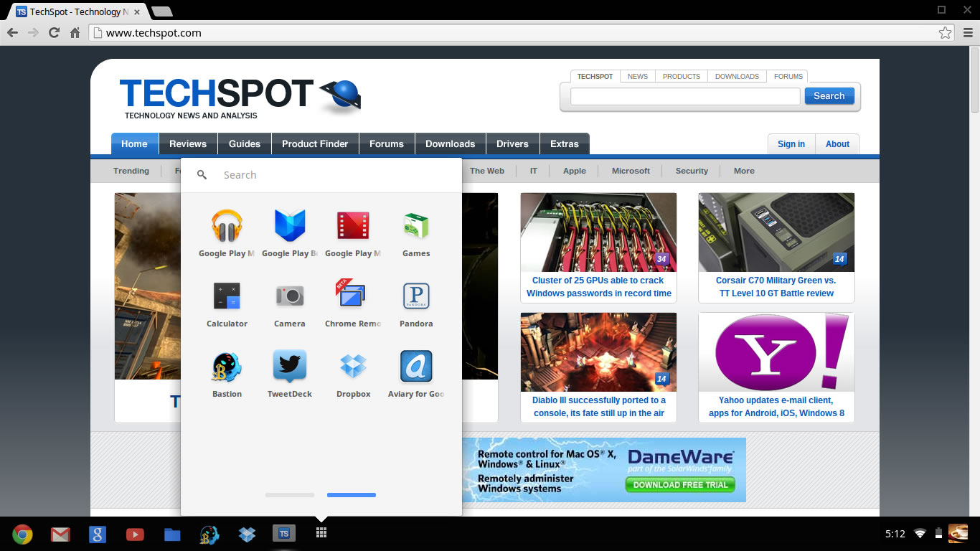Click the TechSpot site search box
The width and height of the screenshot is (980, 551).
(x=685, y=96)
